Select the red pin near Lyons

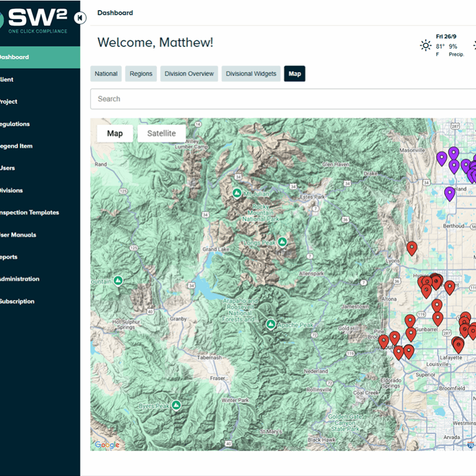tap(411, 248)
